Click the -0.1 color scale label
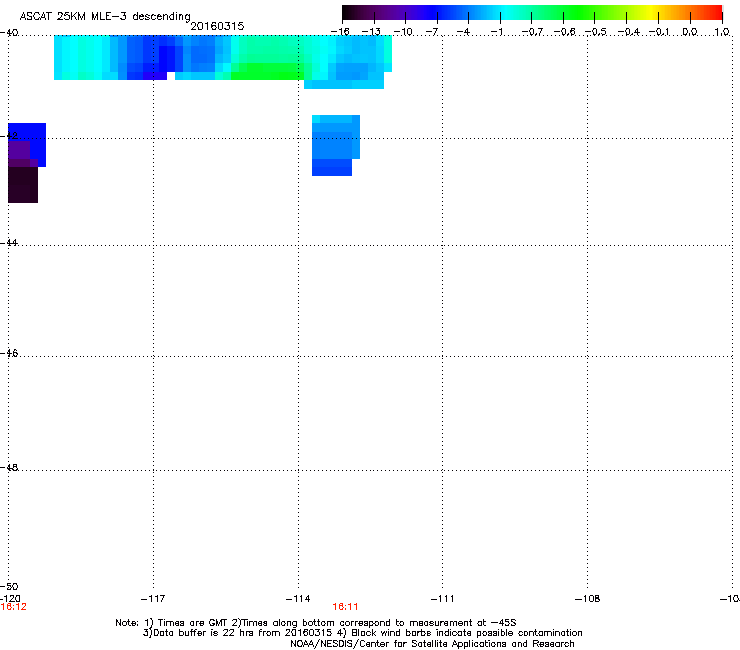 tap(659, 32)
